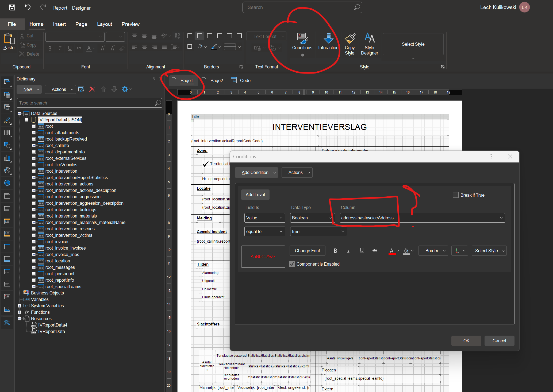Screen dimensions: 553x392
Task: Open the New button in Dictionary panel
Action: (x=29, y=89)
